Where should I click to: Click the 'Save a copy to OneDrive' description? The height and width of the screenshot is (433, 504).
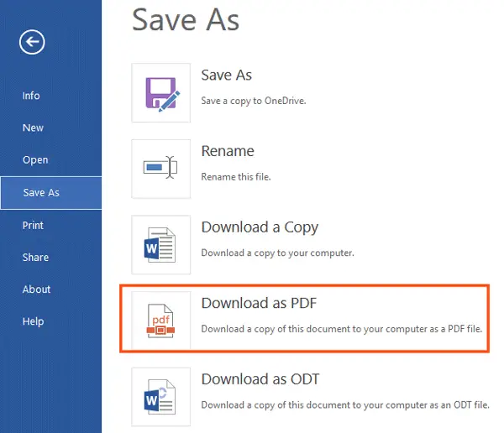point(253,101)
